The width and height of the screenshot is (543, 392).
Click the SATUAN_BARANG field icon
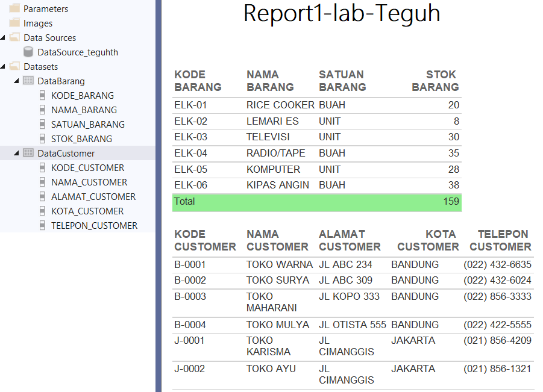pos(42,124)
